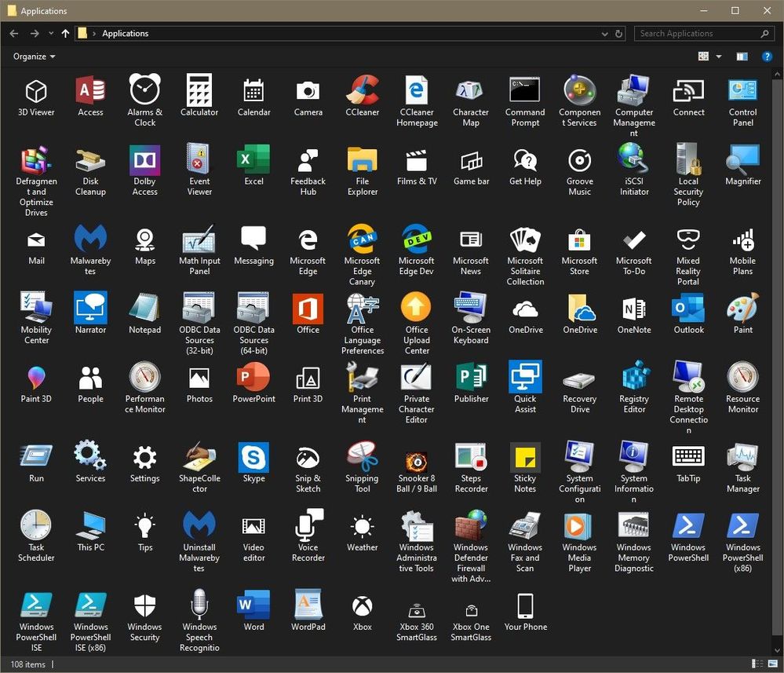Open Windows PowerShell (x86)

click(742, 529)
